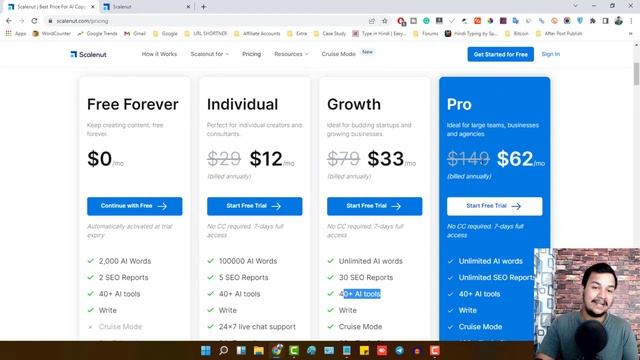
Task: Click '2,000 AI Words' in Free Forever plan
Action: pyautogui.click(x=125, y=261)
